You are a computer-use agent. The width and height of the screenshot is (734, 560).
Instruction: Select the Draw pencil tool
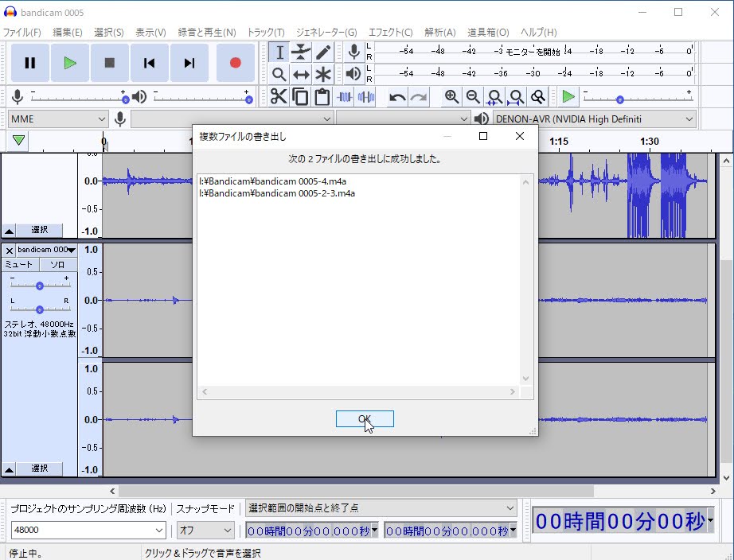(x=322, y=52)
